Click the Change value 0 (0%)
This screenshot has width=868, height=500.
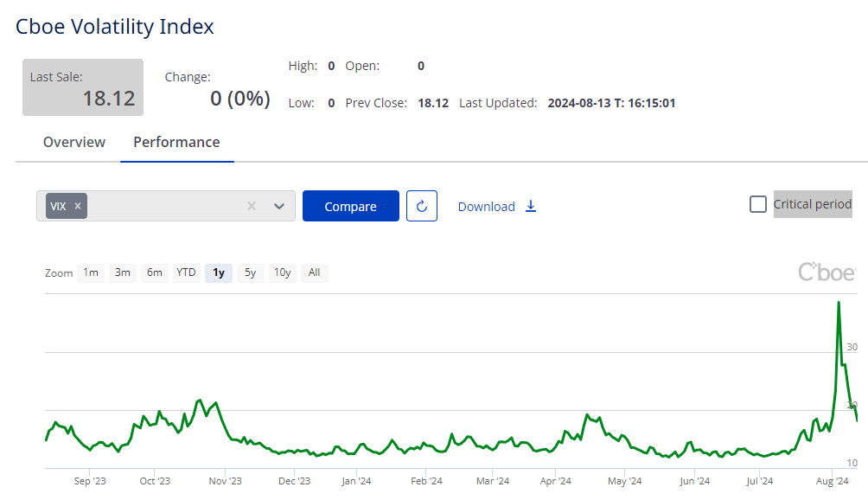[240, 99]
